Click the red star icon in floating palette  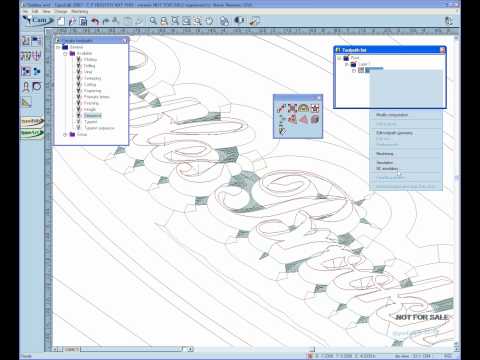tap(315, 108)
